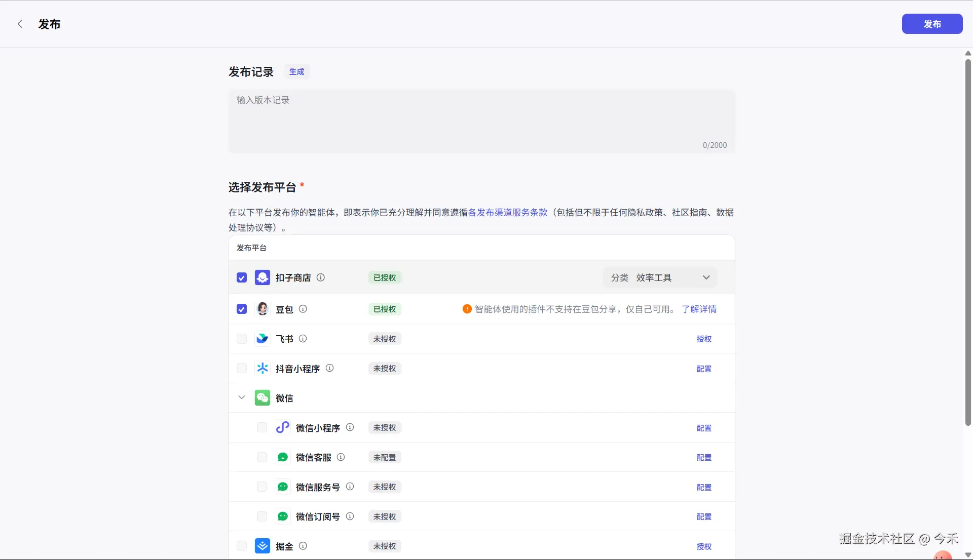Image resolution: width=973 pixels, height=560 pixels.
Task: Click 了解详情 link in 豆包 row
Action: click(699, 309)
